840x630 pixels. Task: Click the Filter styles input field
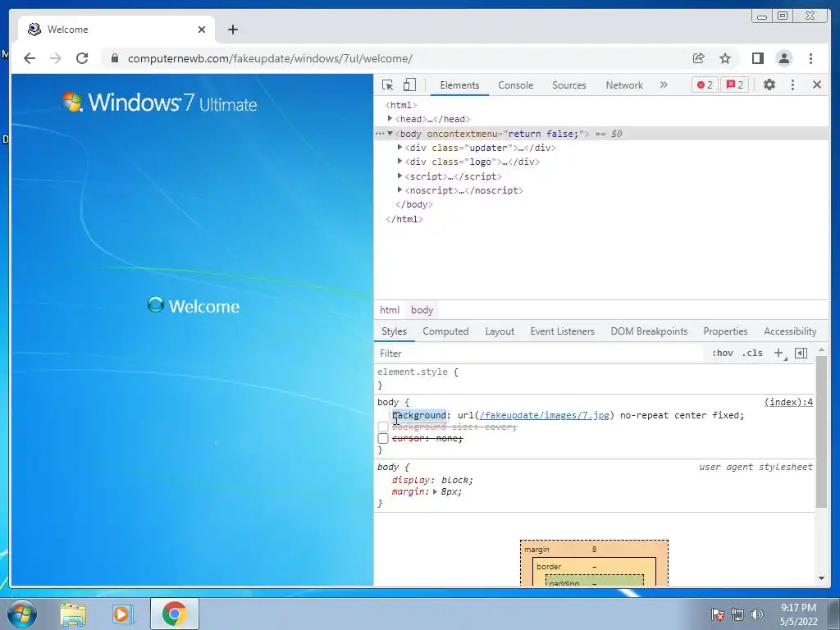(540, 353)
